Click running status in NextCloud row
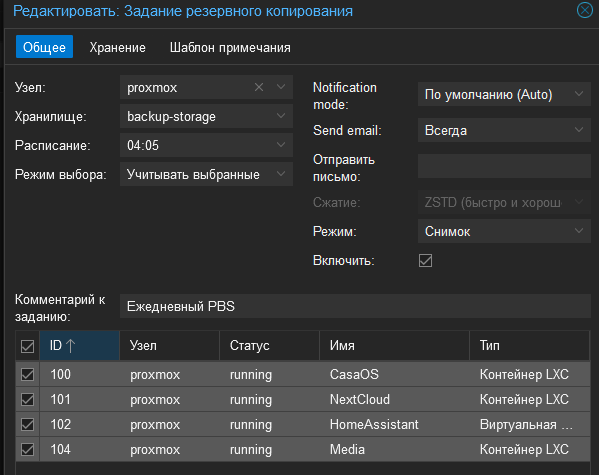Screen dimensions: 599x475 [251, 400]
